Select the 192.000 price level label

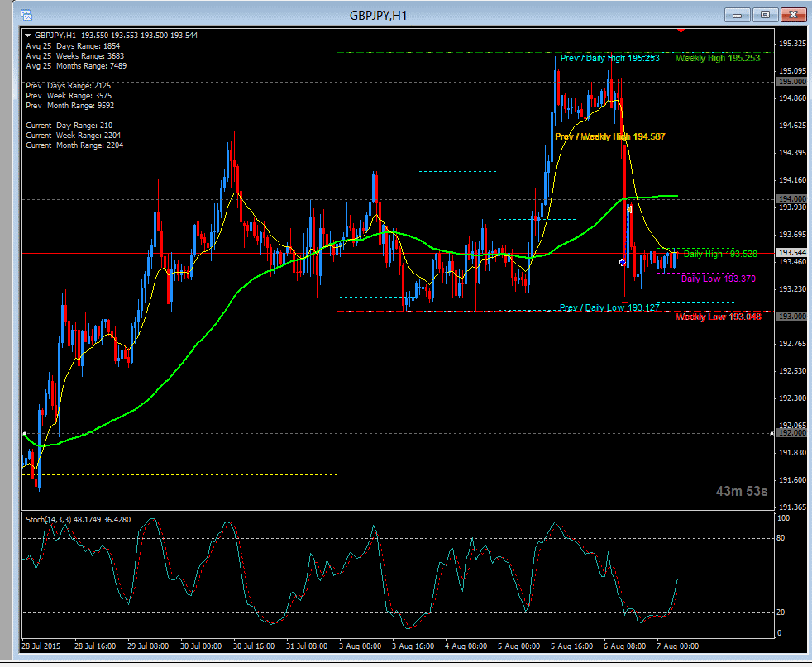click(x=791, y=433)
